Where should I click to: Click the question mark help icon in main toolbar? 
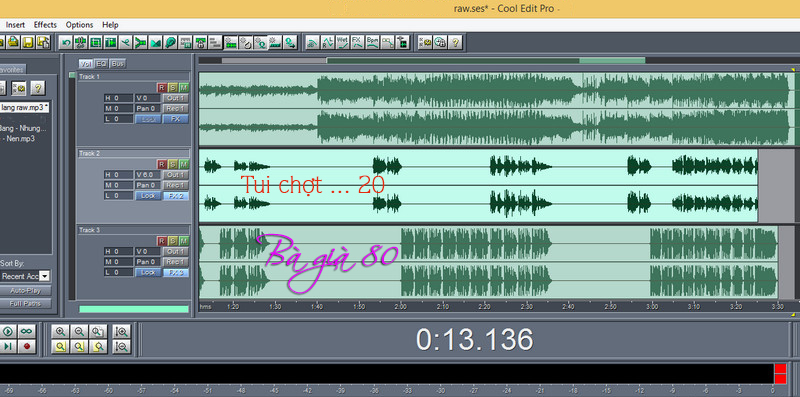(x=456, y=42)
